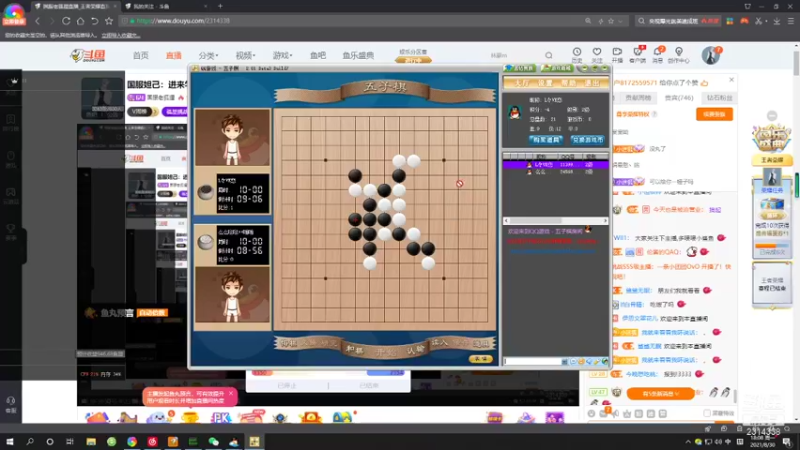Click the user profile avatar in header
The width and height of the screenshot is (800, 450).
710,55
